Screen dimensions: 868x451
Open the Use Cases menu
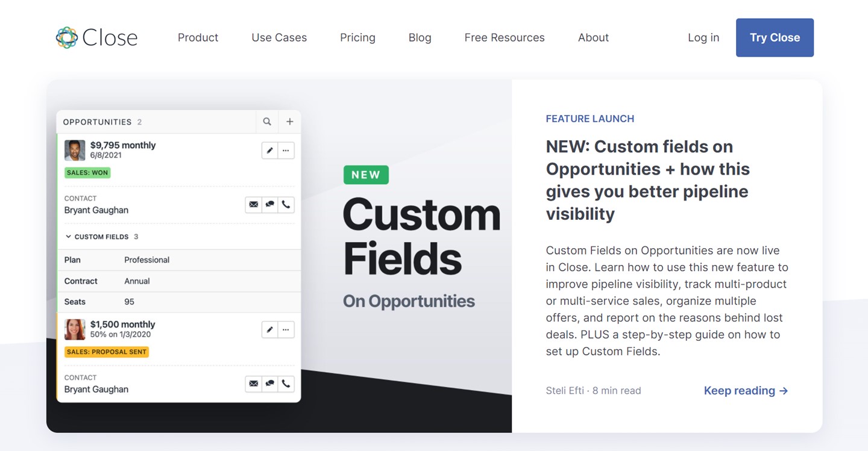click(x=279, y=37)
